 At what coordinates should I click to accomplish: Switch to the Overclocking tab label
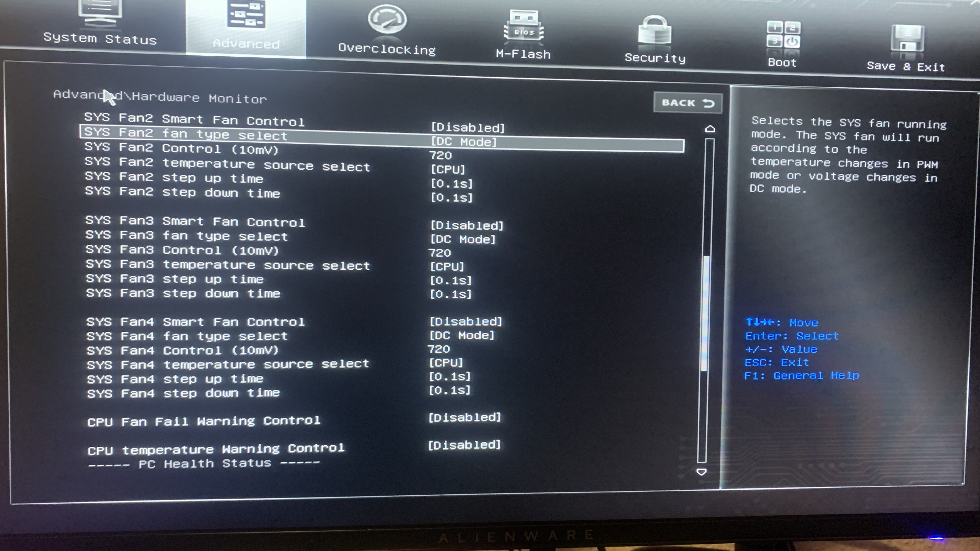(387, 49)
